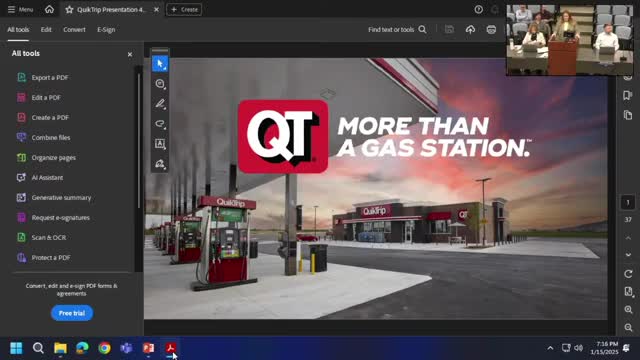This screenshot has height=360, width=640.
Task: Click the print file icon
Action: (x=491, y=29)
